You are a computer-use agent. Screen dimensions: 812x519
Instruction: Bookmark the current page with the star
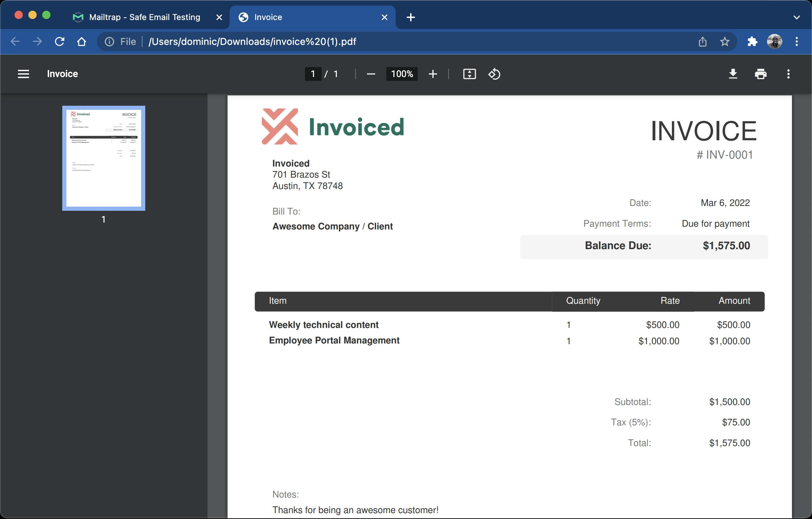tap(725, 41)
